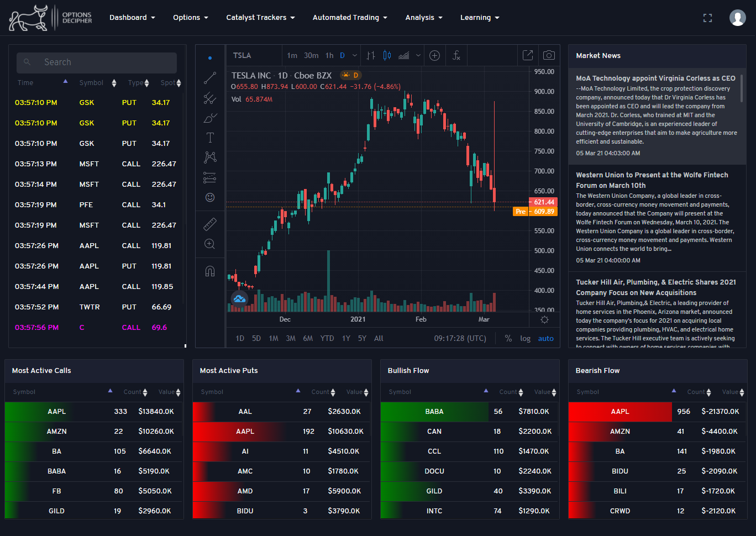The image size is (756, 536).
Task: Select the dot cursor tool in chart sidebar
Action: tap(210, 57)
